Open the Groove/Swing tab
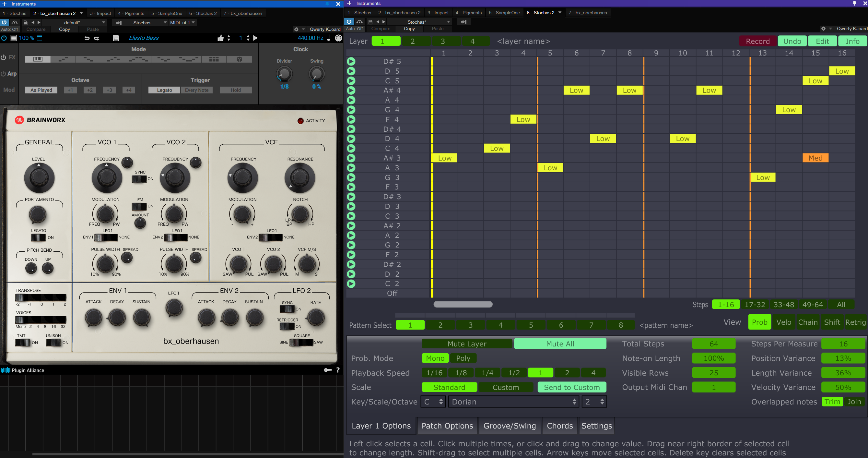The width and height of the screenshot is (868, 458). 510,426
